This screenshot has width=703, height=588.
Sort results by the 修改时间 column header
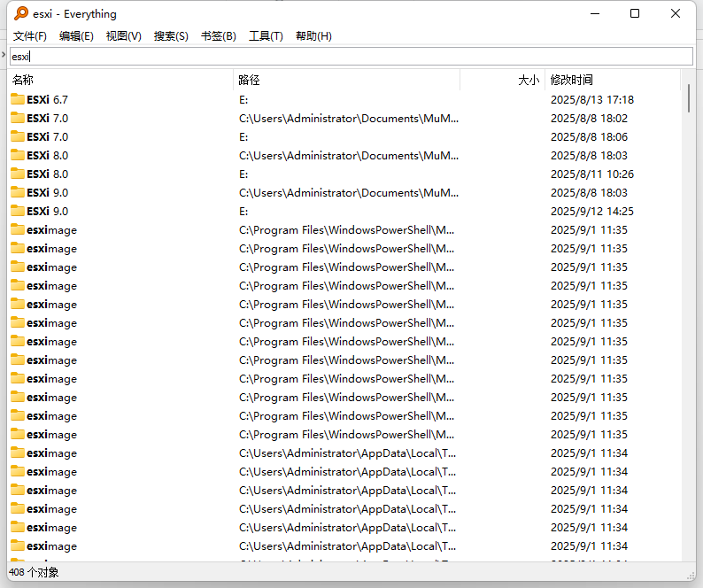pos(613,80)
